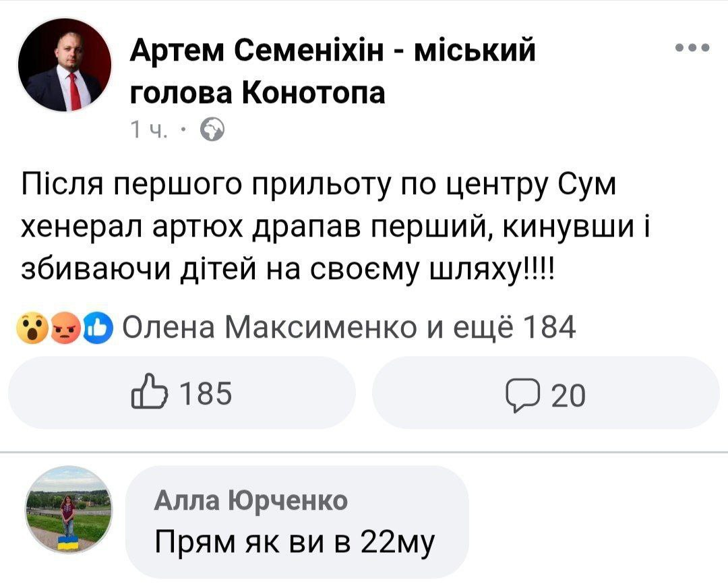Click the Алла Юрченко commenter name
This screenshot has height=588, width=728.
[251, 500]
